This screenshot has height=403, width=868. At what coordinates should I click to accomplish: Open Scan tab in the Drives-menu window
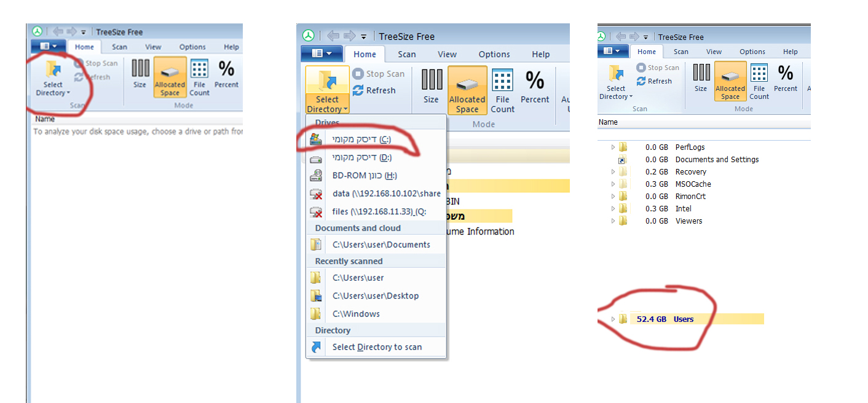(x=406, y=54)
